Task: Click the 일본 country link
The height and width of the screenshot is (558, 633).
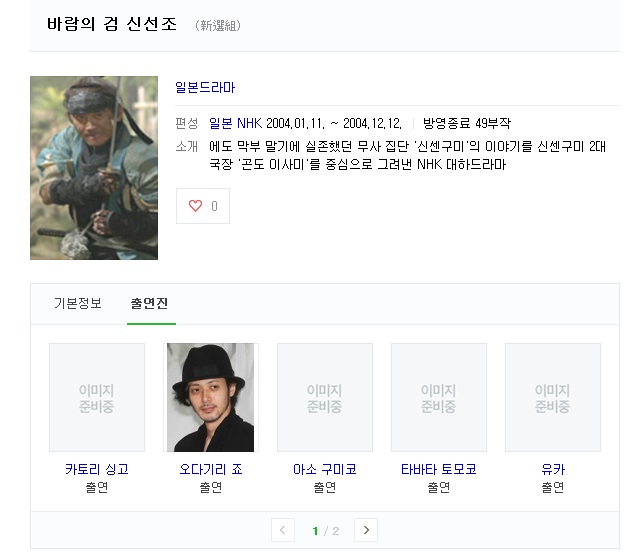Action: [221, 124]
